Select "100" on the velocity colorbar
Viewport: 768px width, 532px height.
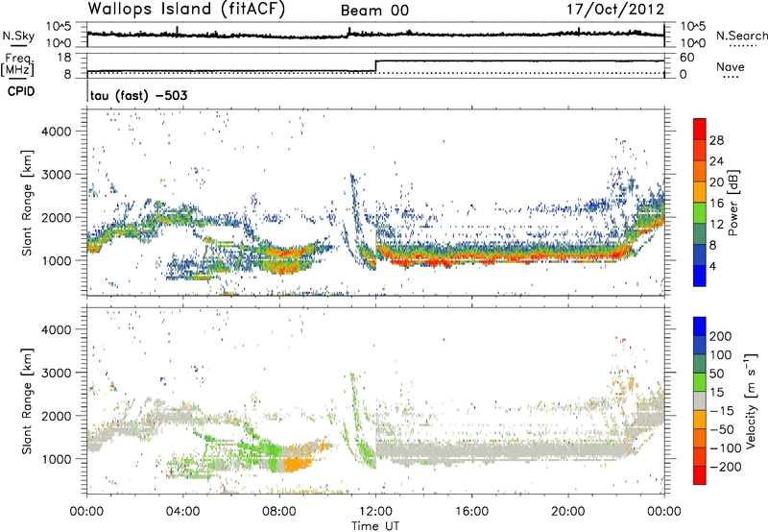click(721, 355)
